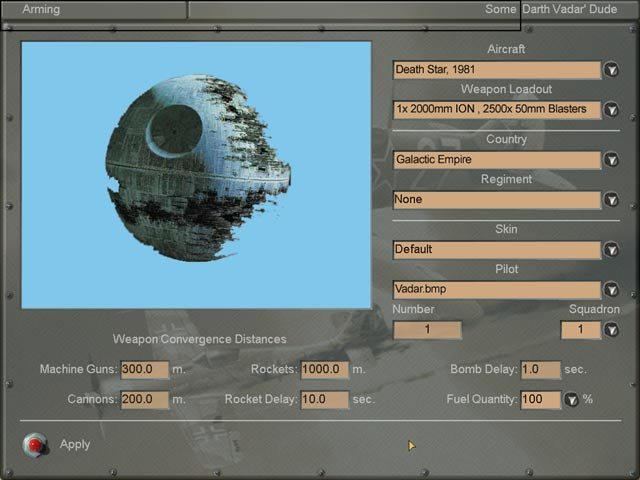Click the Cannons convergence field

[x=144, y=400]
